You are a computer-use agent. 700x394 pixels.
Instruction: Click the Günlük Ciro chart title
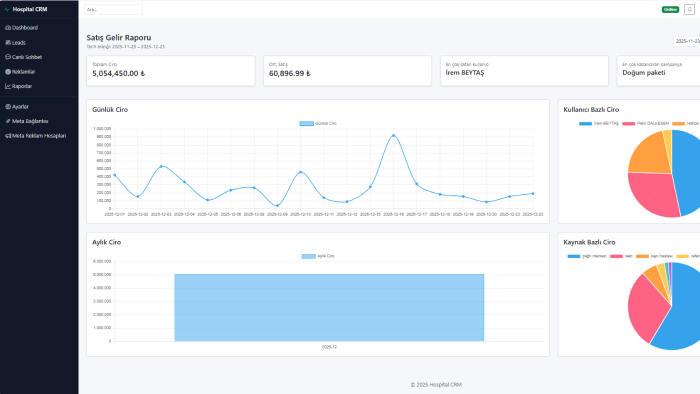[110, 109]
